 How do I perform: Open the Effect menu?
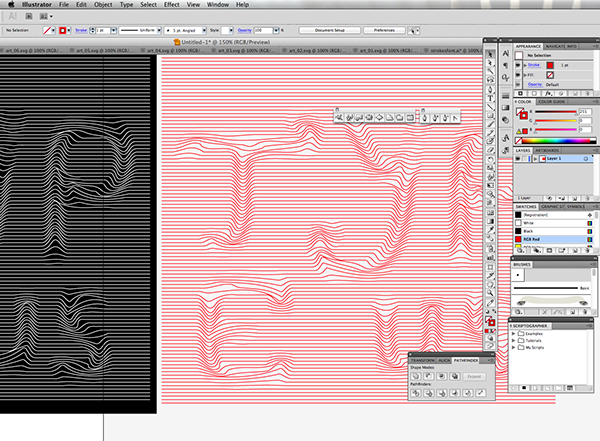171,5
